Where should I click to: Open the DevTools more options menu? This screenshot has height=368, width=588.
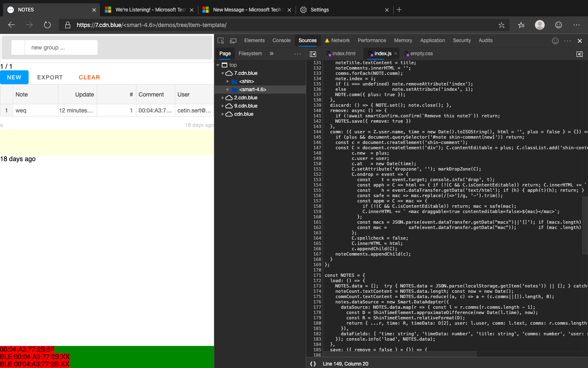click(568, 40)
